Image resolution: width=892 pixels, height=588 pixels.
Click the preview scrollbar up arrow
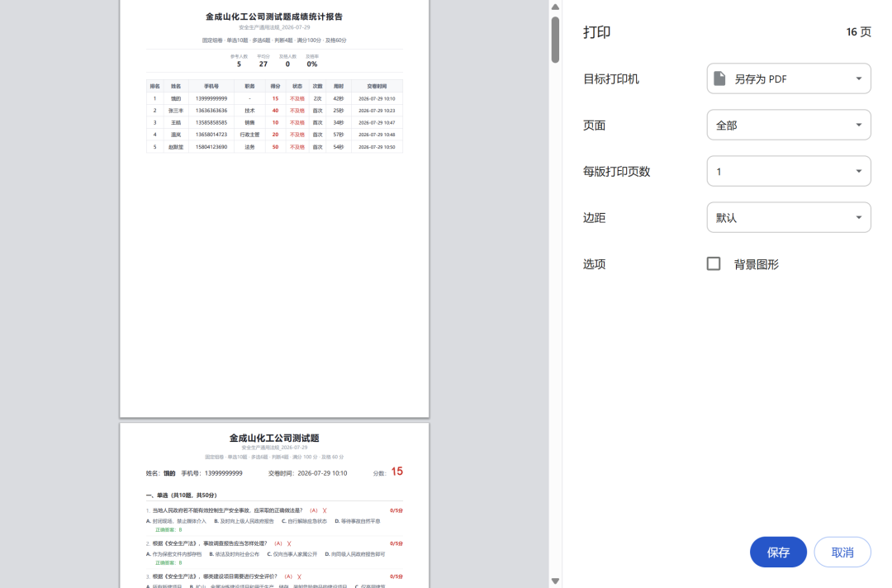(555, 7)
